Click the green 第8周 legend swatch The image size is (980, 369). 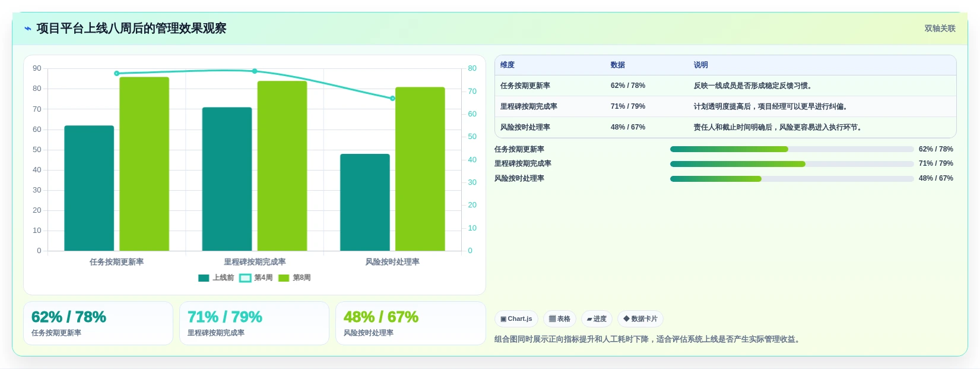click(284, 278)
